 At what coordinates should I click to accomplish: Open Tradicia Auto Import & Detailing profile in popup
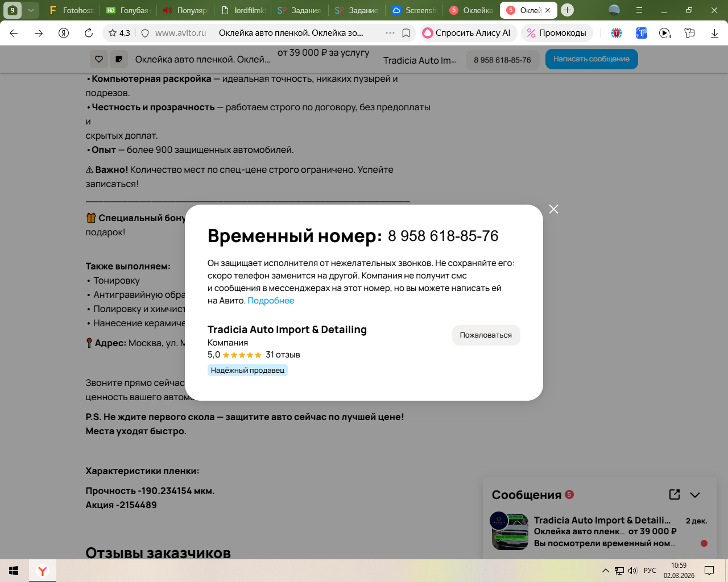(287, 330)
